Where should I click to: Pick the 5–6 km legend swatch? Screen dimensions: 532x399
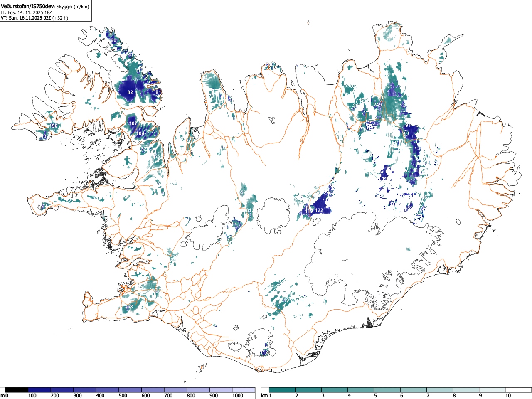[x=387, y=390]
